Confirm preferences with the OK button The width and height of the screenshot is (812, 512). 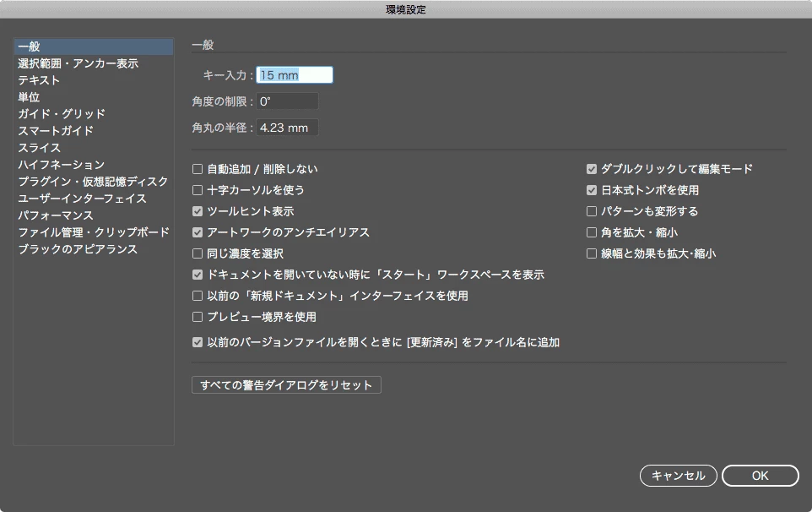[761, 476]
